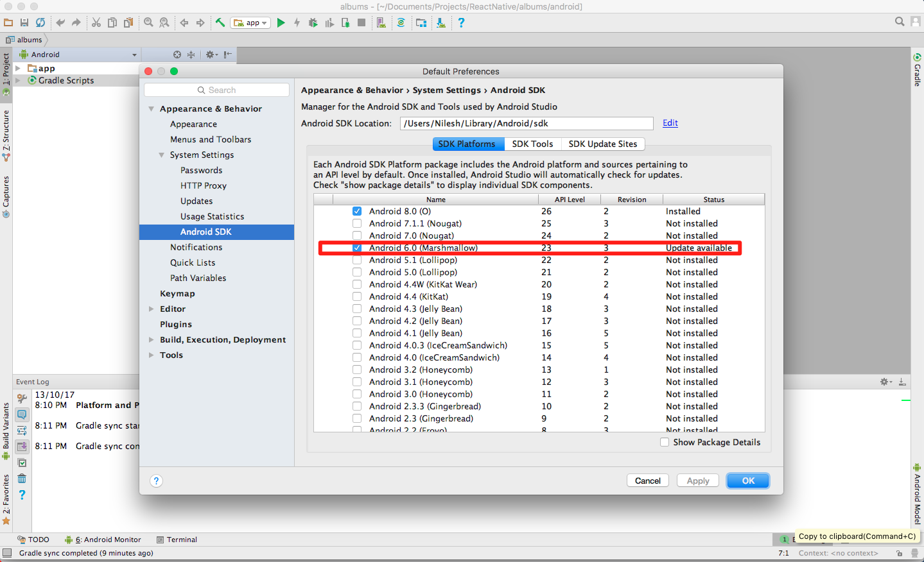This screenshot has height=562, width=924.
Task: Switch to the SDK Tools tab
Action: point(532,144)
